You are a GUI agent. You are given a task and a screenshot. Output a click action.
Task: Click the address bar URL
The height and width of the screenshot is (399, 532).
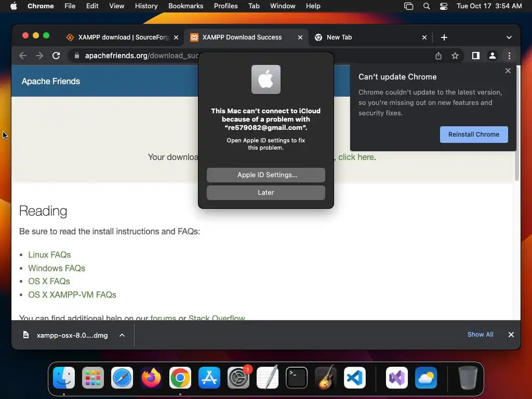coord(141,56)
